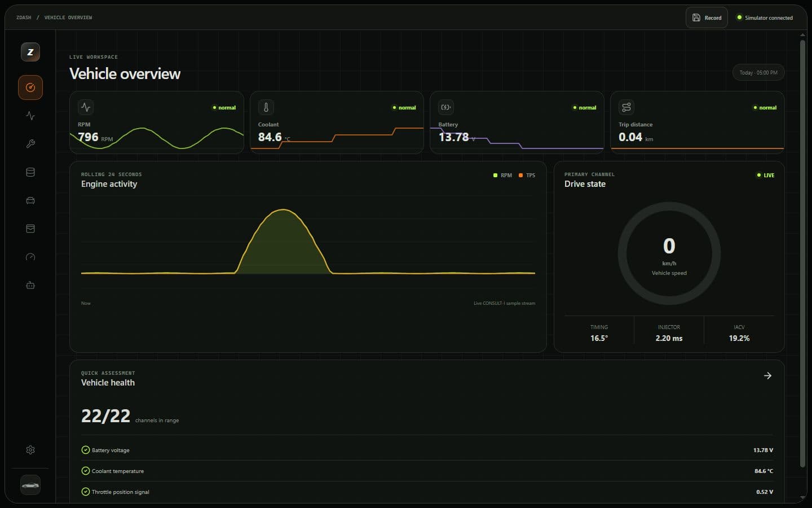Click the IACV 19.2% value
The width and height of the screenshot is (812, 508).
(739, 338)
